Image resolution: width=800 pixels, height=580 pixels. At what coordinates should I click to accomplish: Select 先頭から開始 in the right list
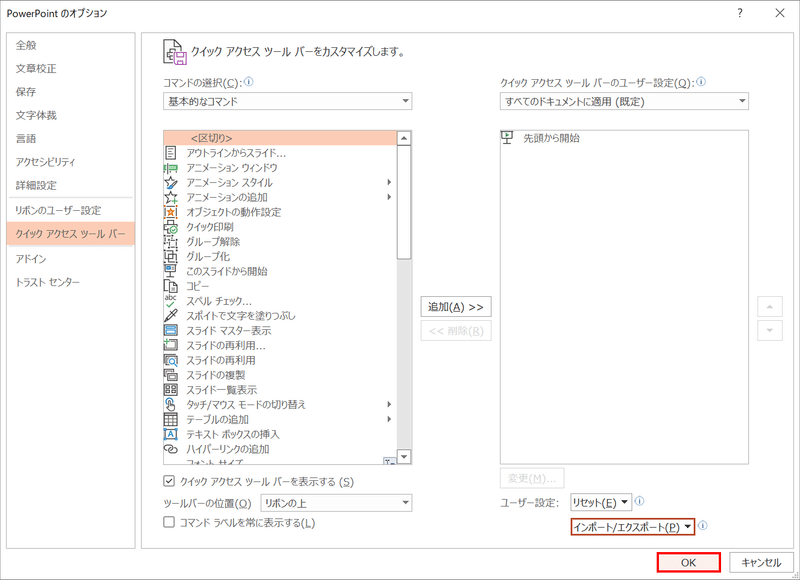pos(624,138)
